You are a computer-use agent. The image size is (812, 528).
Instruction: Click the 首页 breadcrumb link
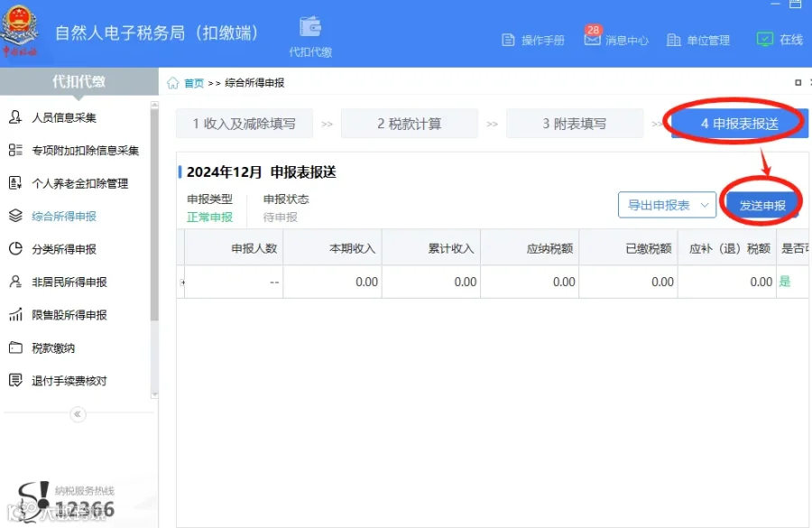coord(194,83)
